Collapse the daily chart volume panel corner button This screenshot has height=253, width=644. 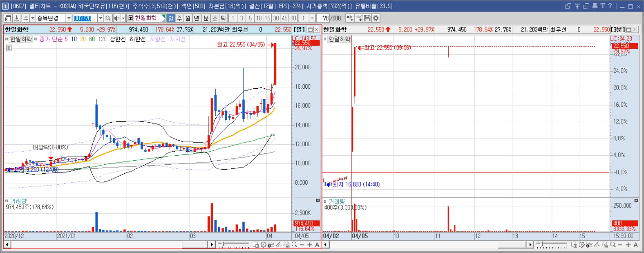pyautogui.click(x=318, y=200)
